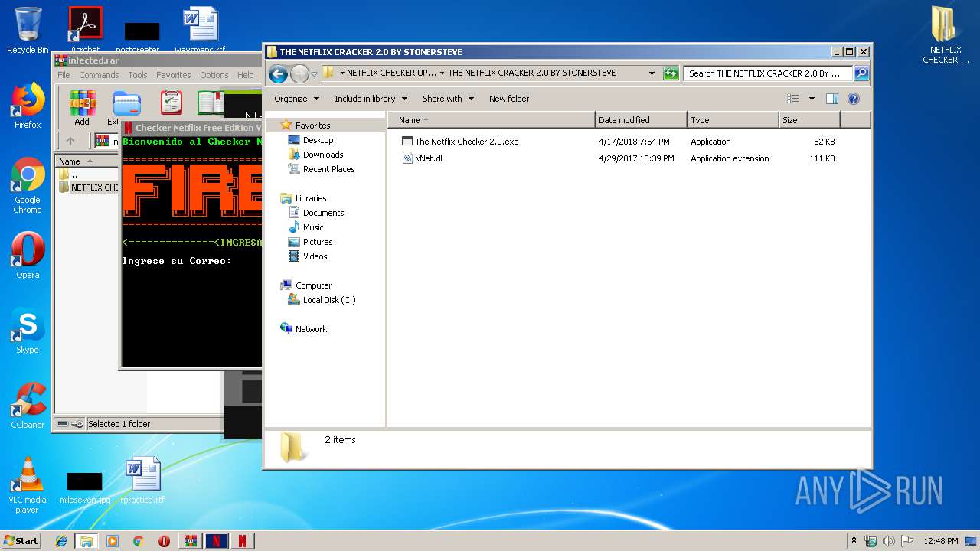
Task: Open the Organize dropdown menu
Action: pos(296,99)
